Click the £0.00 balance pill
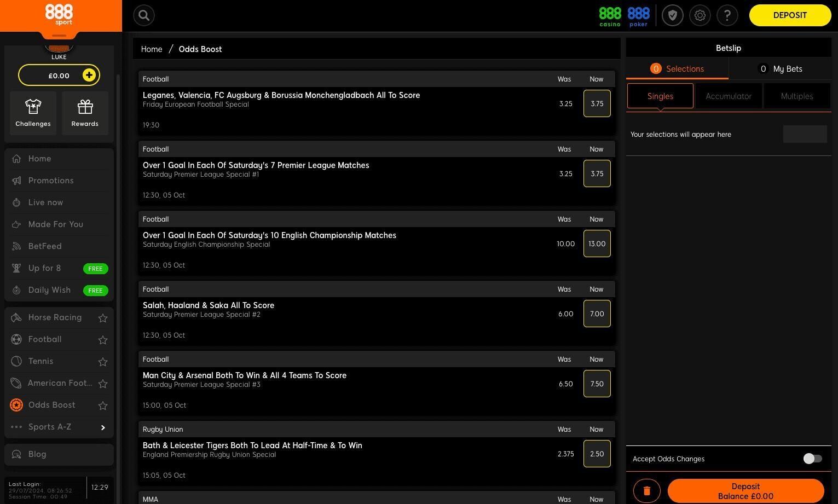The image size is (838, 504). click(59, 76)
